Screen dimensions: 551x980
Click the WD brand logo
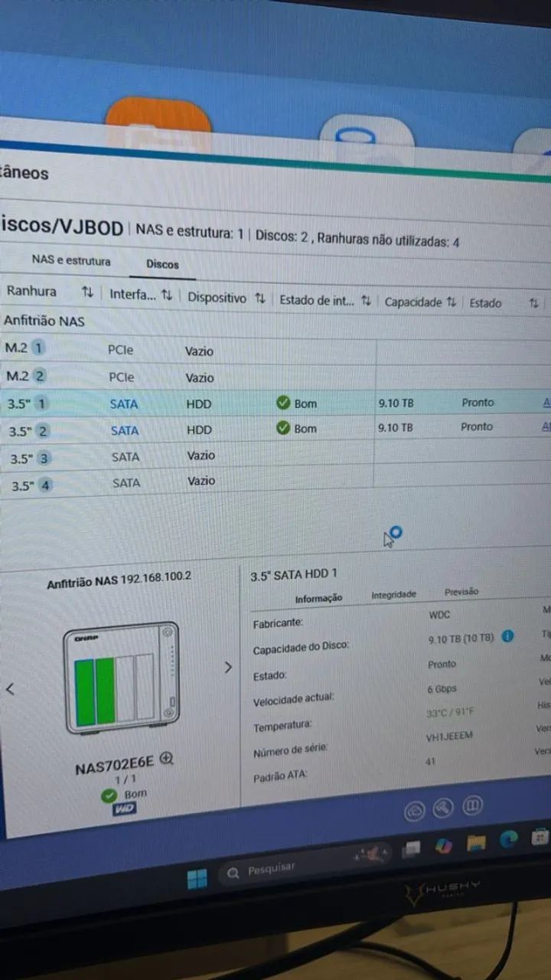(x=125, y=808)
